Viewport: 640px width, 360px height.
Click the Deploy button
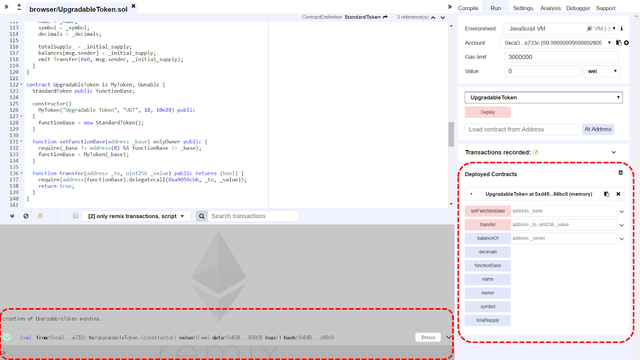coord(488,112)
